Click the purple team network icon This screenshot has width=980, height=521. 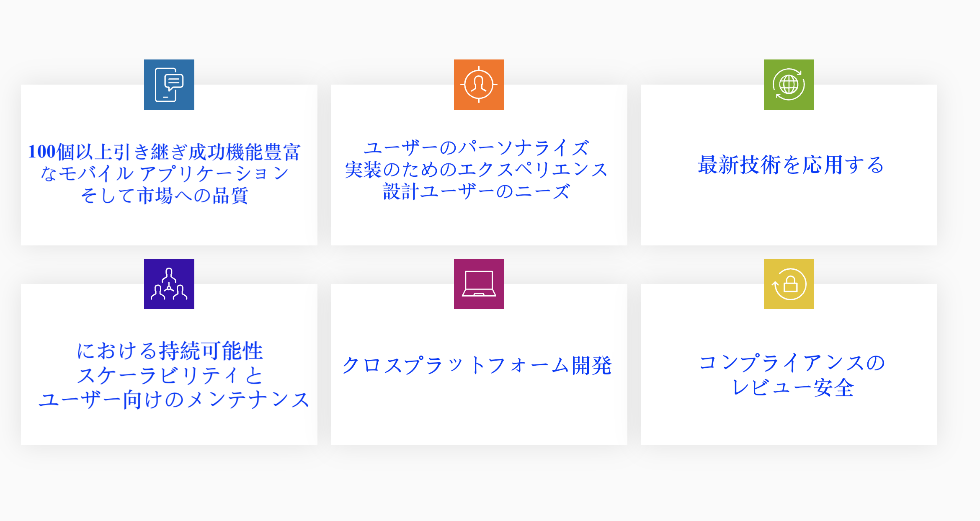(x=169, y=284)
